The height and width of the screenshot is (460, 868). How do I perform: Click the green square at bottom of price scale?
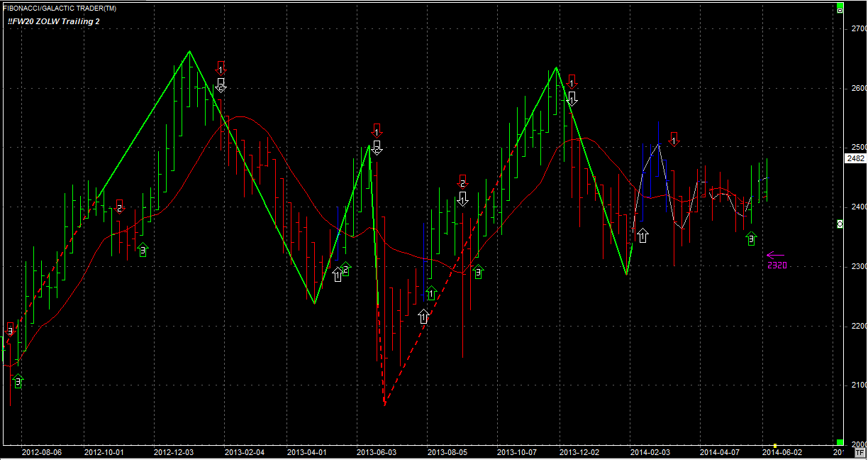840,442
